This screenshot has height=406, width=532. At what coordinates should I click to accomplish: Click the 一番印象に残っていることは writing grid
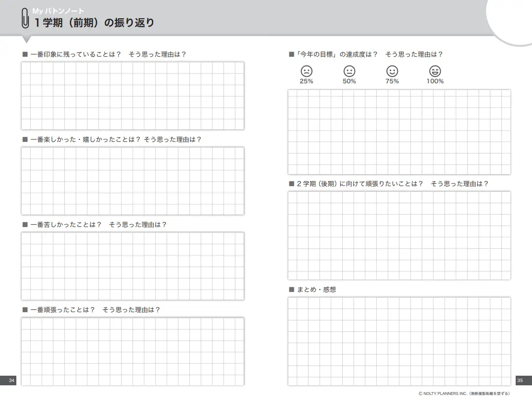133,96
